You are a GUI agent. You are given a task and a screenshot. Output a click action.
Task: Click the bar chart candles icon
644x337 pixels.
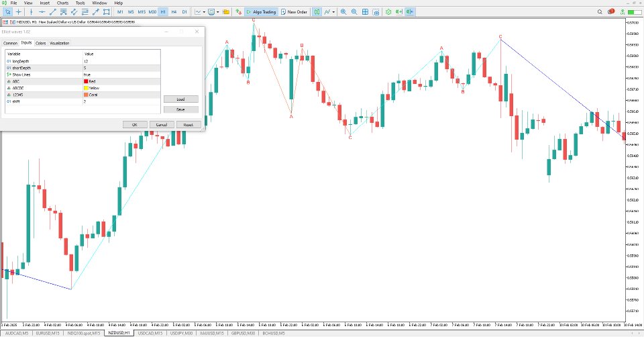coord(317,12)
